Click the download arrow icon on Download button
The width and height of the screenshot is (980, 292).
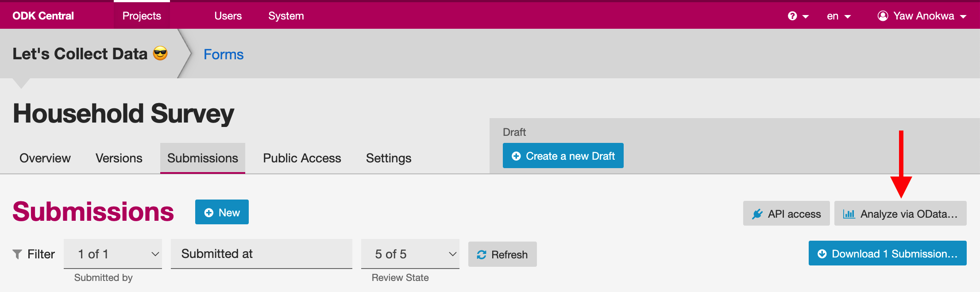pyautogui.click(x=822, y=254)
